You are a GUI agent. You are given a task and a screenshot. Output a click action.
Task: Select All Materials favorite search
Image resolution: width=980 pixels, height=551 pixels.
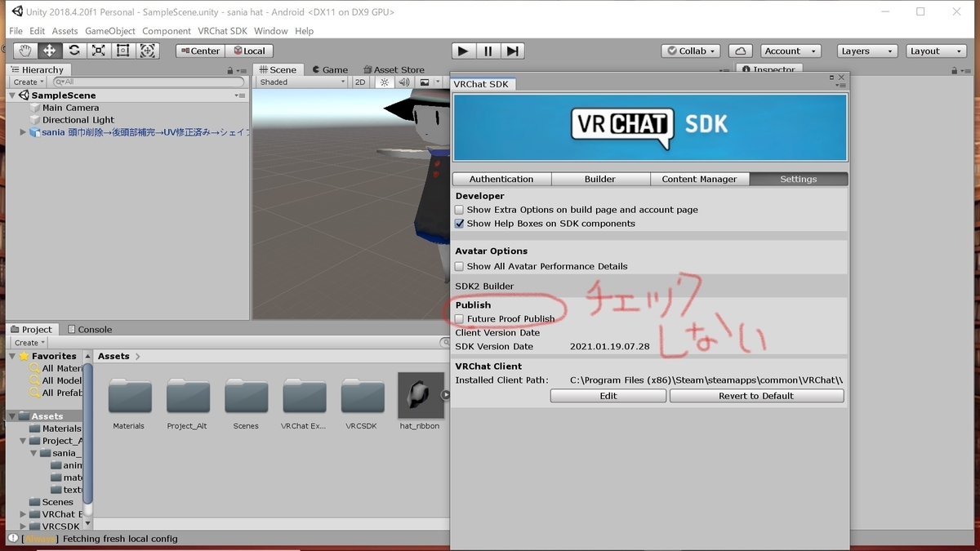[56, 368]
